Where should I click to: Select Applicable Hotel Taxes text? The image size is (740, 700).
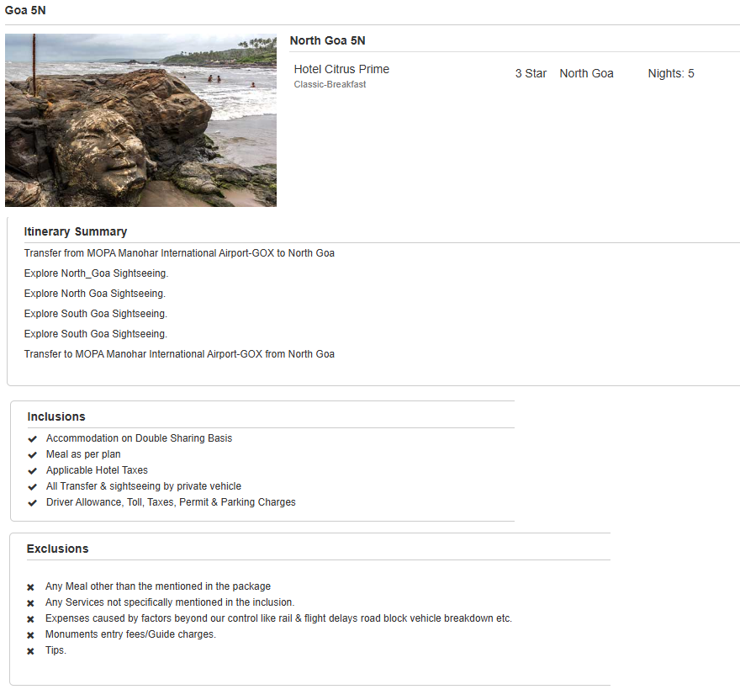point(97,470)
